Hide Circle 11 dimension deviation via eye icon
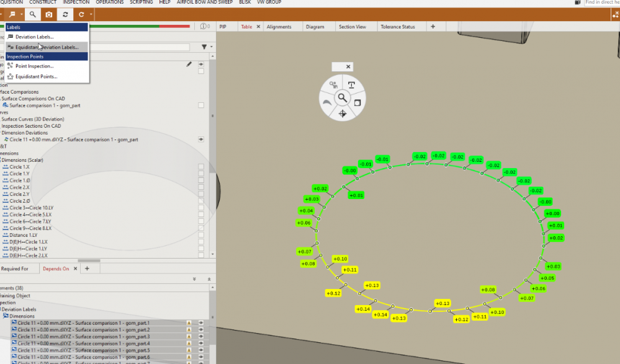The image size is (620, 364). pos(201,140)
